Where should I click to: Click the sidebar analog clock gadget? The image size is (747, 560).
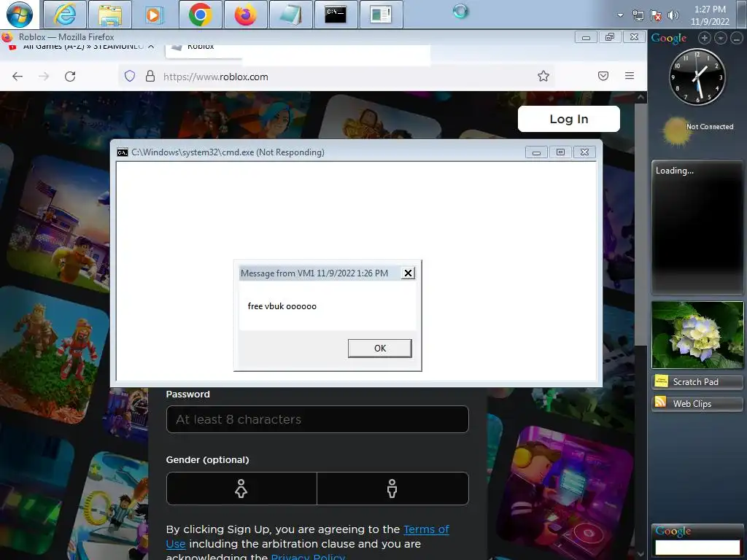tap(697, 77)
